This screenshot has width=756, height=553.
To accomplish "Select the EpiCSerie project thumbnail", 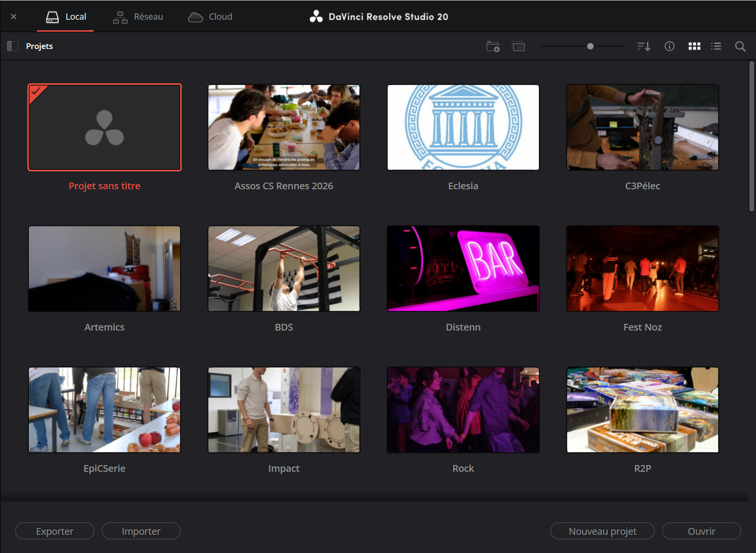I will (105, 410).
